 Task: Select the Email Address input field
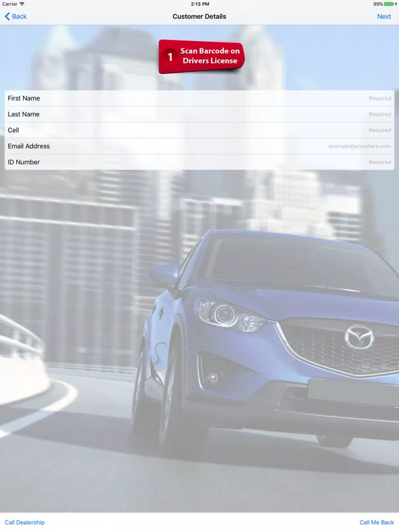pos(199,146)
